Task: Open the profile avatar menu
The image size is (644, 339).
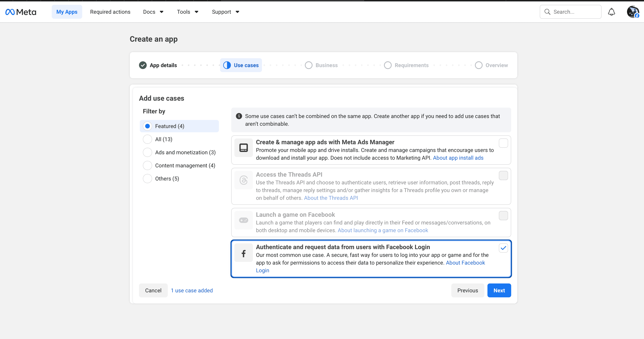Action: click(x=633, y=12)
